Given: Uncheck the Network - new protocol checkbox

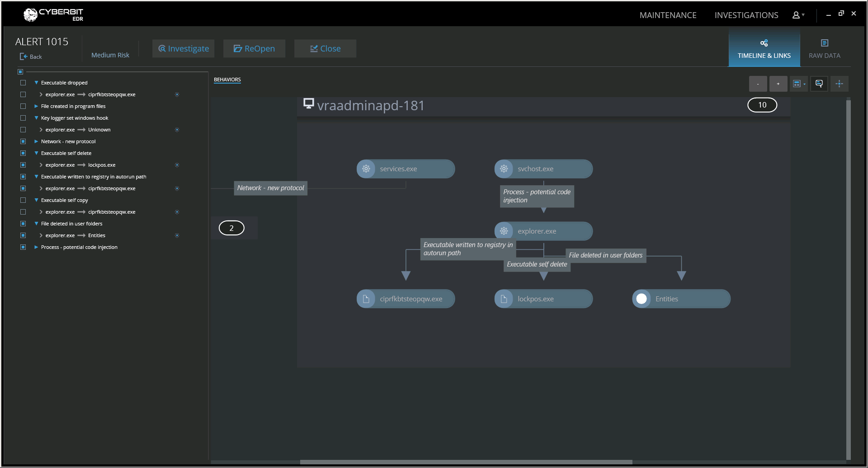Looking at the screenshot, I should [23, 141].
